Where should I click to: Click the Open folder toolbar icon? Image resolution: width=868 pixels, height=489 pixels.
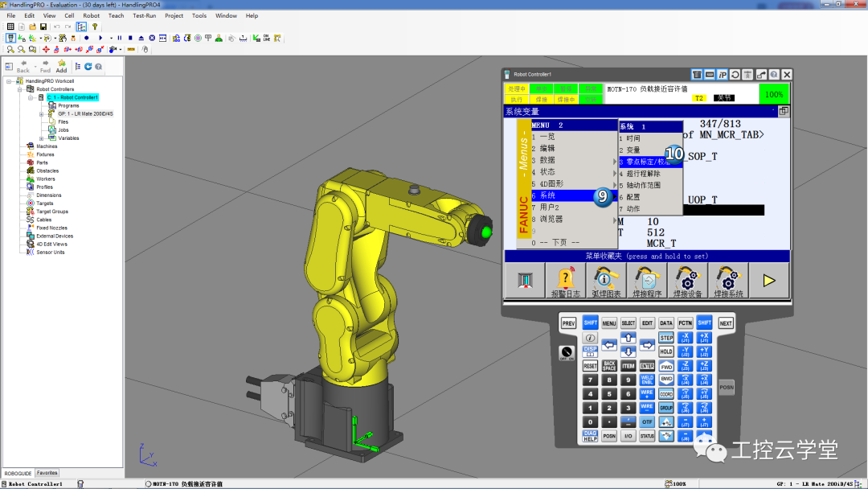tap(32, 27)
